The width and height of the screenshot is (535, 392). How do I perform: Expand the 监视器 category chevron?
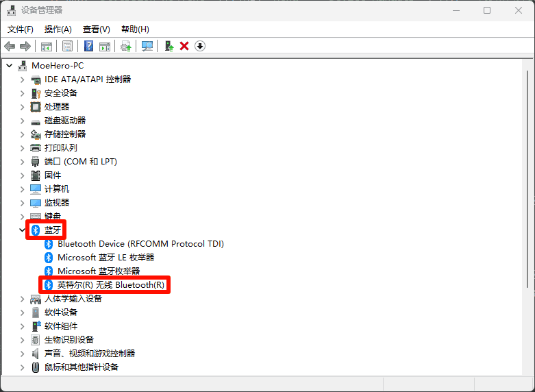22,203
